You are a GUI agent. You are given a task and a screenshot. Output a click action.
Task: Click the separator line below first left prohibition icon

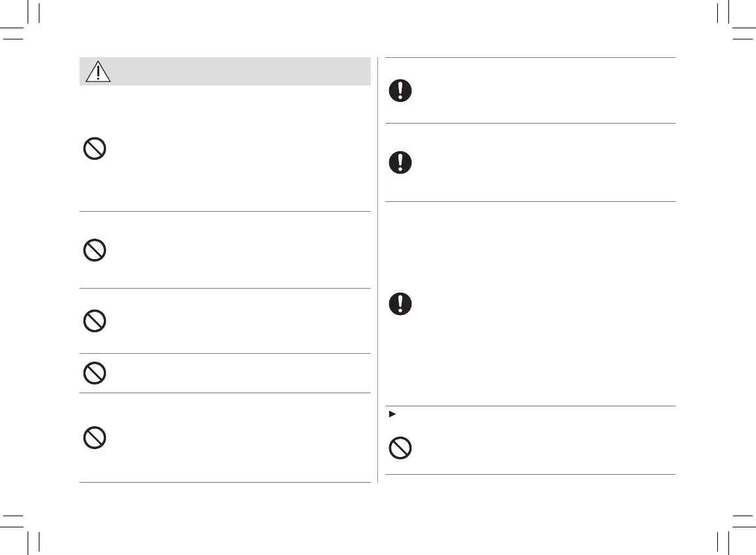click(225, 211)
